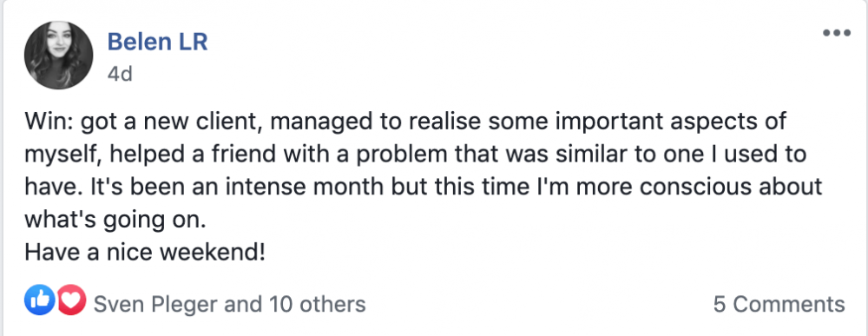Open the 5 Comments link
The image size is (868, 336).
click(779, 304)
